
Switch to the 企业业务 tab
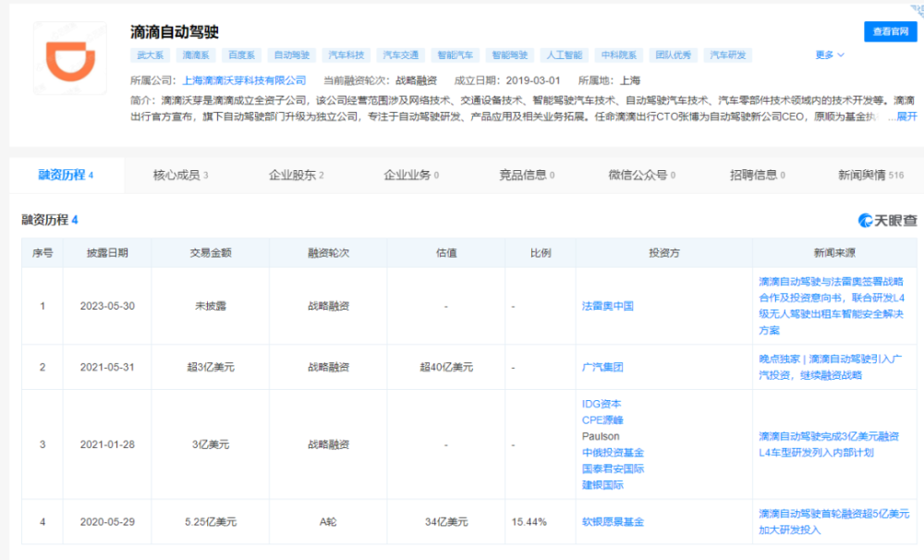(x=411, y=175)
